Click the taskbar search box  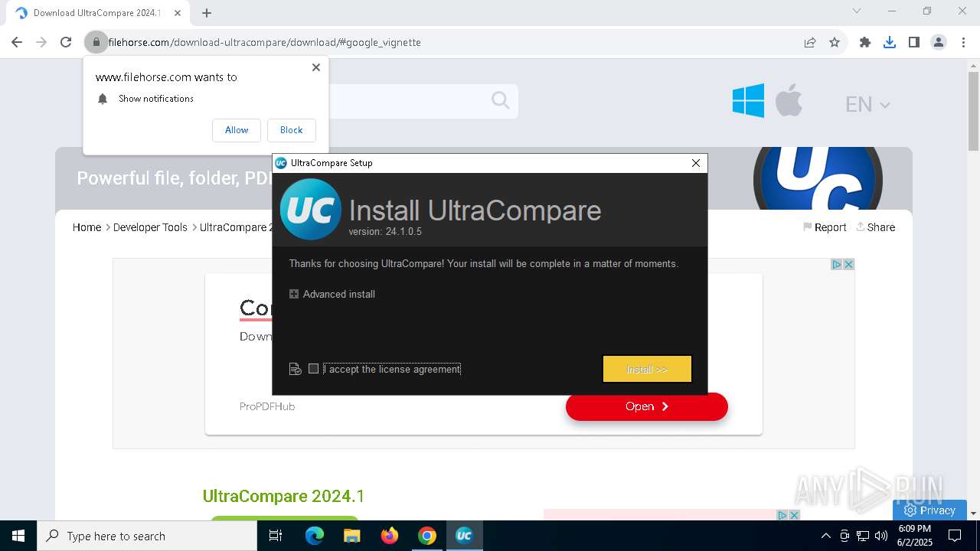pyautogui.click(x=147, y=536)
